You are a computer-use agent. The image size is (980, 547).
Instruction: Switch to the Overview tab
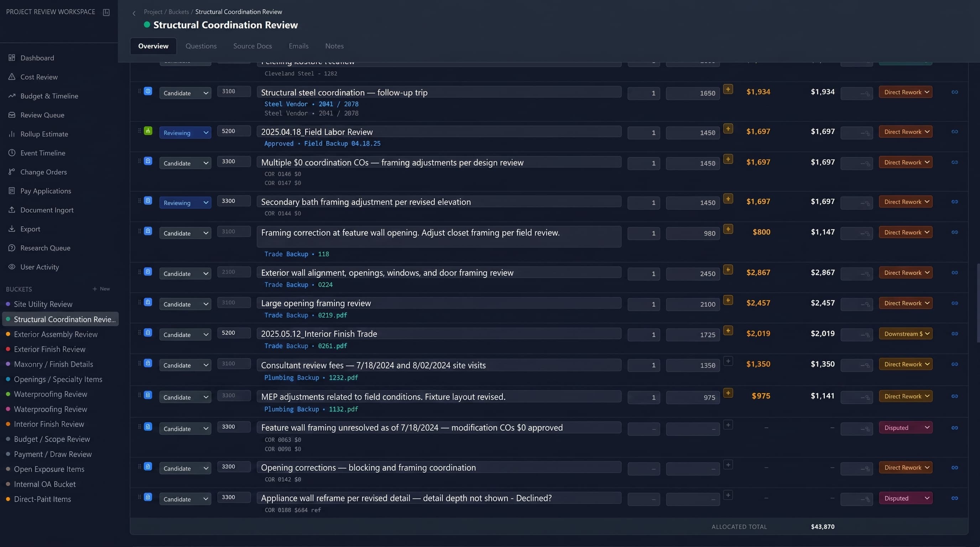coord(153,46)
